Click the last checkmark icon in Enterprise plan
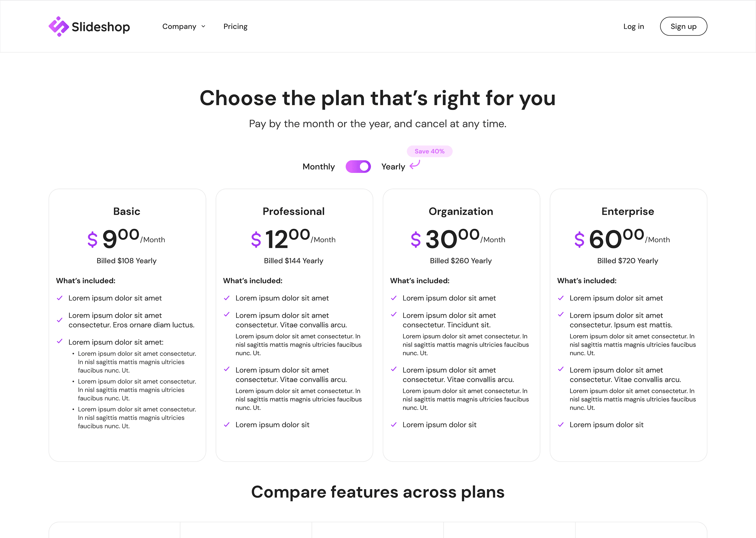Image resolution: width=756 pixels, height=538 pixels. 561,424
